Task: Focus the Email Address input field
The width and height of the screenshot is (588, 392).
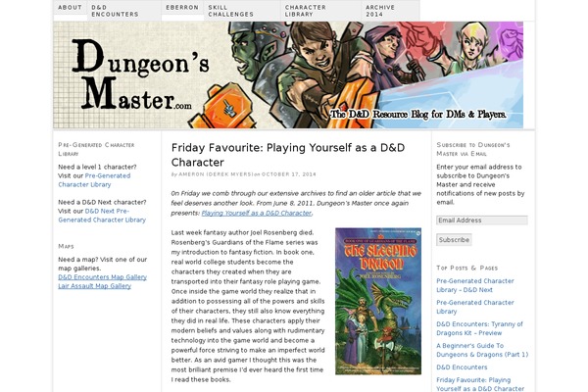Action: (x=482, y=220)
